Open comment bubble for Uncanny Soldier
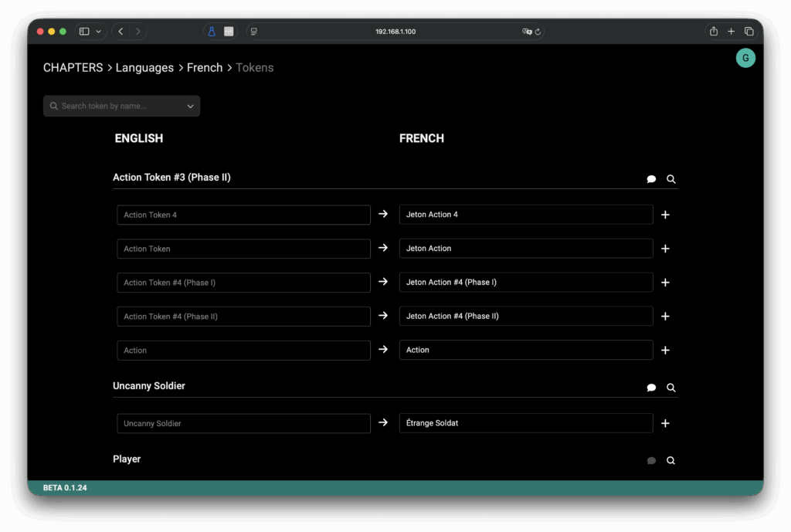791x532 pixels. 651,388
